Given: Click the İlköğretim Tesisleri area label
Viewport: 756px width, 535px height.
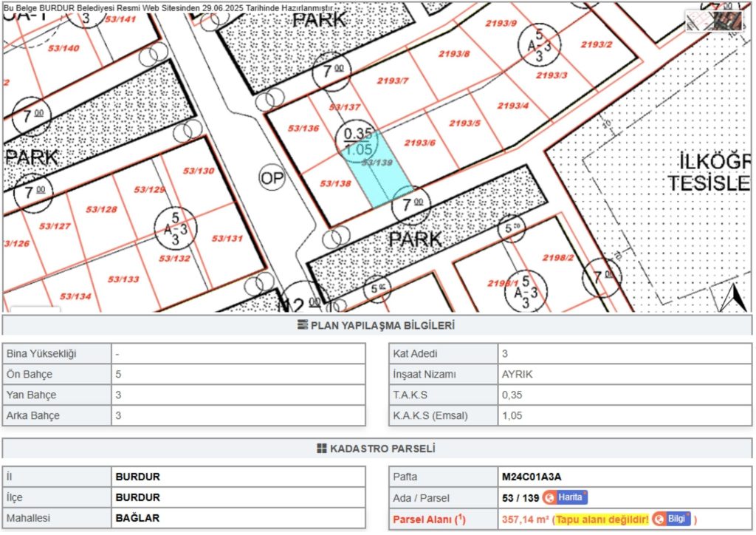Looking at the screenshot, I should pyautogui.click(x=709, y=171).
